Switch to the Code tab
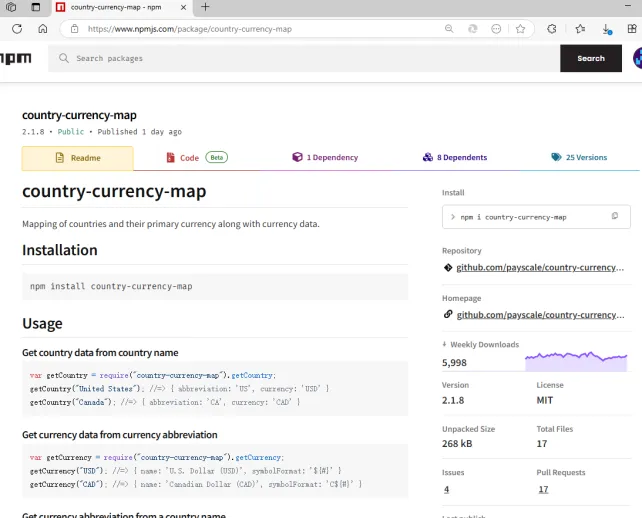 click(197, 158)
